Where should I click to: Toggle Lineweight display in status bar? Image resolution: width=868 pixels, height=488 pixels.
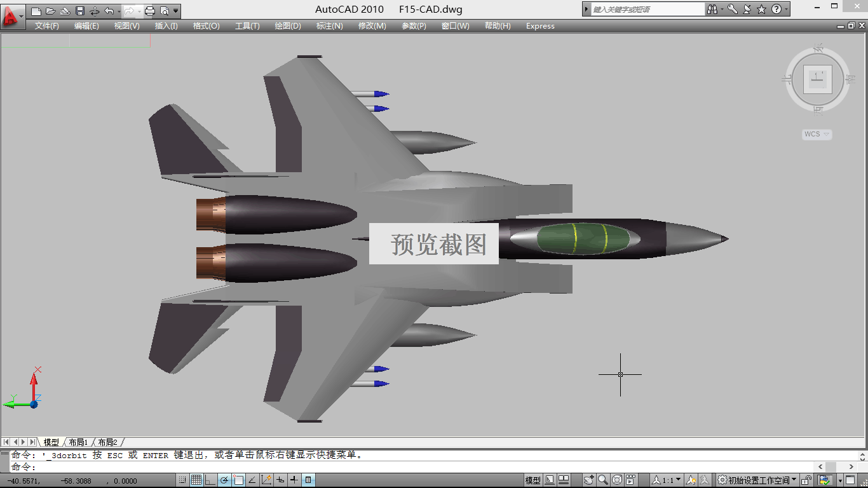[294, 480]
